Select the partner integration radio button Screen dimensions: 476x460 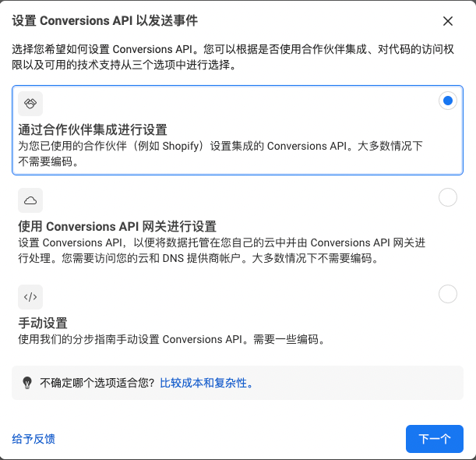coord(448,101)
